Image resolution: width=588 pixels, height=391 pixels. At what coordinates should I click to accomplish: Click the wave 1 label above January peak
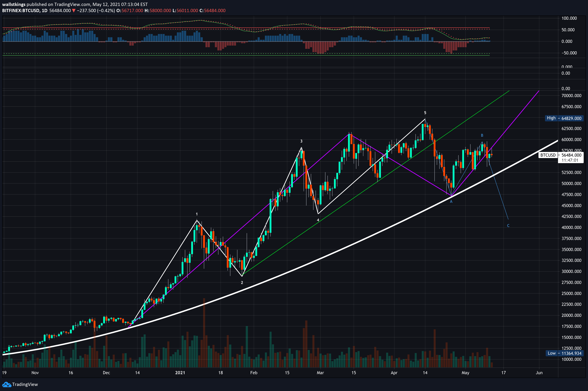(x=197, y=214)
